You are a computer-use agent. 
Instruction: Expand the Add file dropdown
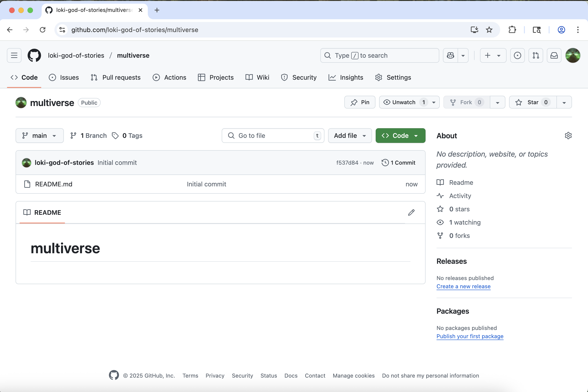[350, 136]
